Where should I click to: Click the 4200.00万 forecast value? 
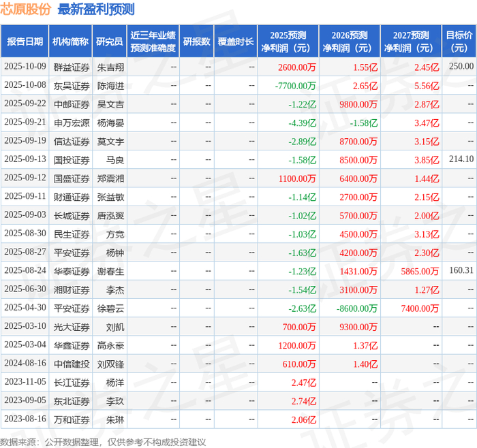[358, 253]
